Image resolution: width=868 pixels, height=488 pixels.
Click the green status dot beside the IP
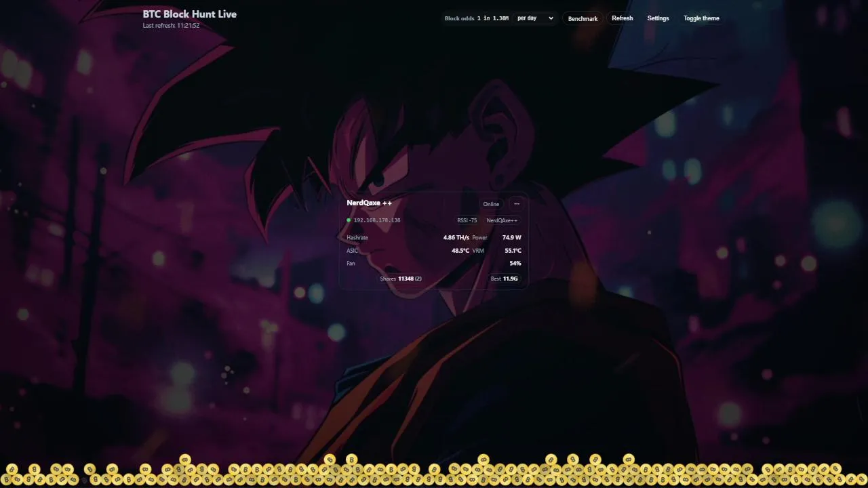349,220
